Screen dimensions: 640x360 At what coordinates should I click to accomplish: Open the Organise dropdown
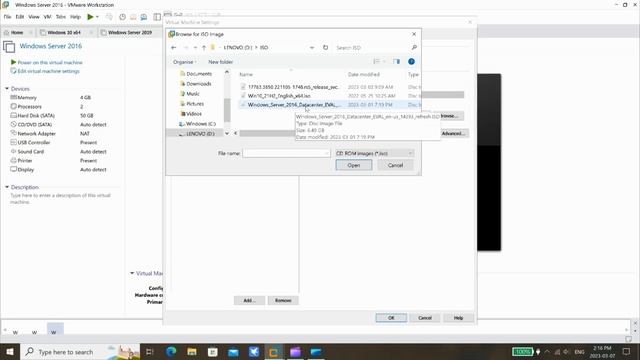(x=184, y=62)
